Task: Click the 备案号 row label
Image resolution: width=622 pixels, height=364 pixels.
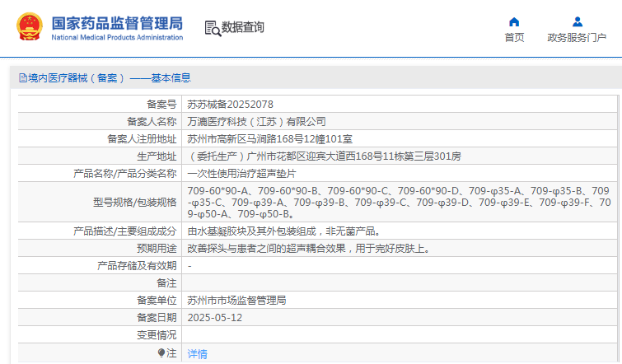Action: click(161, 105)
